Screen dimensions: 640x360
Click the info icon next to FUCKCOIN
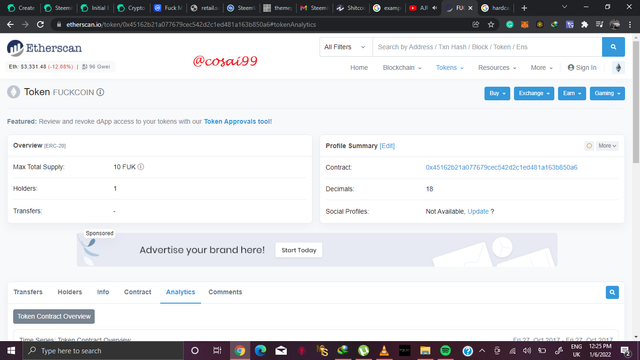(100, 92)
